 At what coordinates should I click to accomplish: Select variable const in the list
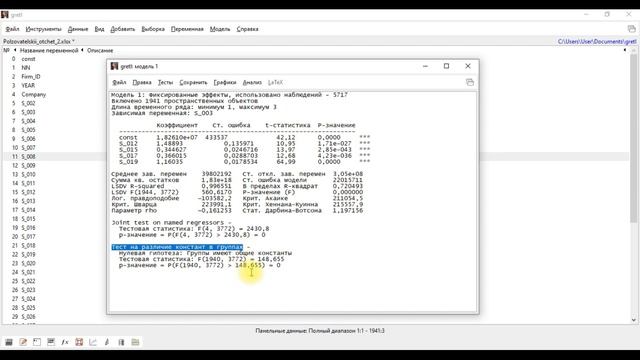click(29, 59)
